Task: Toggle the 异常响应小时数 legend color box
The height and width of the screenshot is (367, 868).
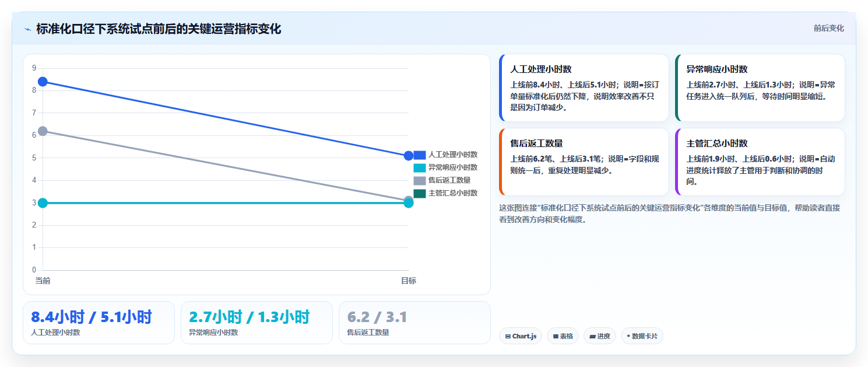Action: 420,167
